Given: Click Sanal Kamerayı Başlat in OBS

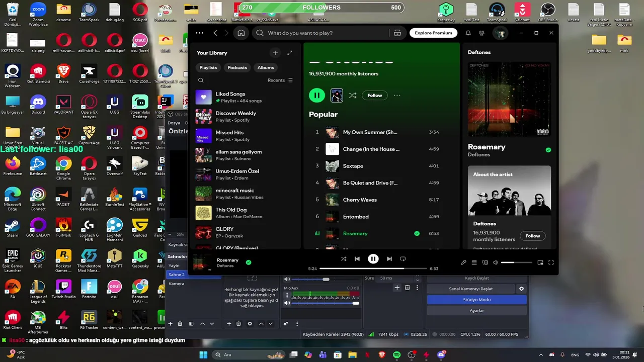Looking at the screenshot, I should 471,289.
